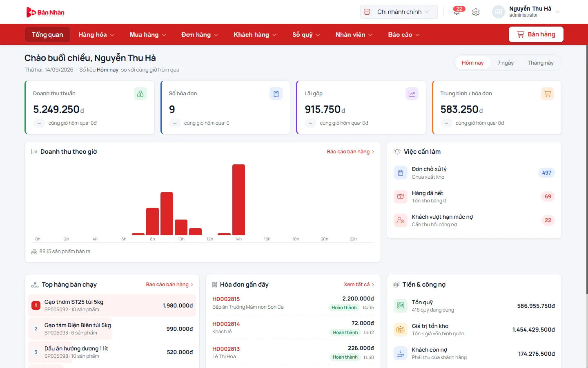This screenshot has width=588, height=368.
Task: Open the Sổ quỹ menu
Action: click(306, 35)
